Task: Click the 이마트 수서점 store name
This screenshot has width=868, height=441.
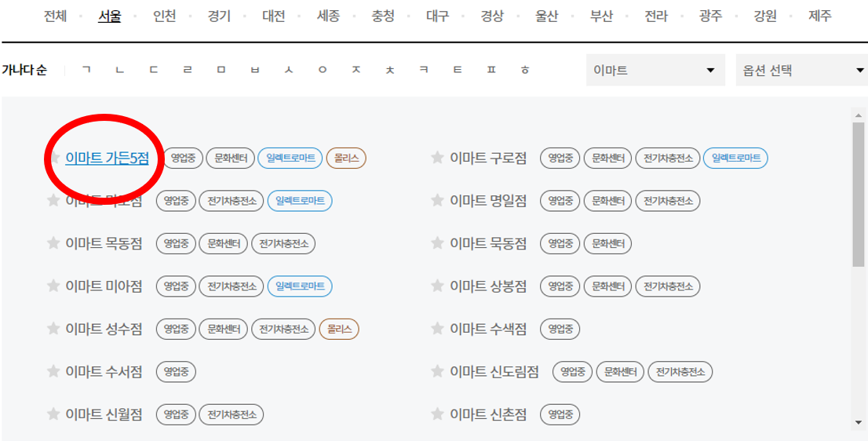Action: pos(104,372)
